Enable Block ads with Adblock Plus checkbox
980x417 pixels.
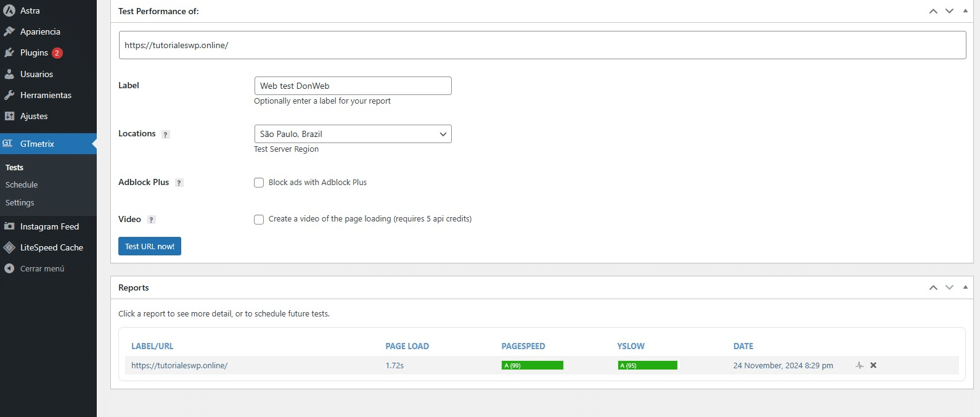[x=259, y=183]
